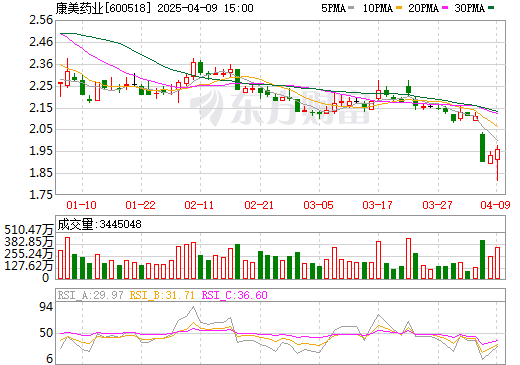
Task: Select the 03-17 date axis label
Action: (x=377, y=205)
